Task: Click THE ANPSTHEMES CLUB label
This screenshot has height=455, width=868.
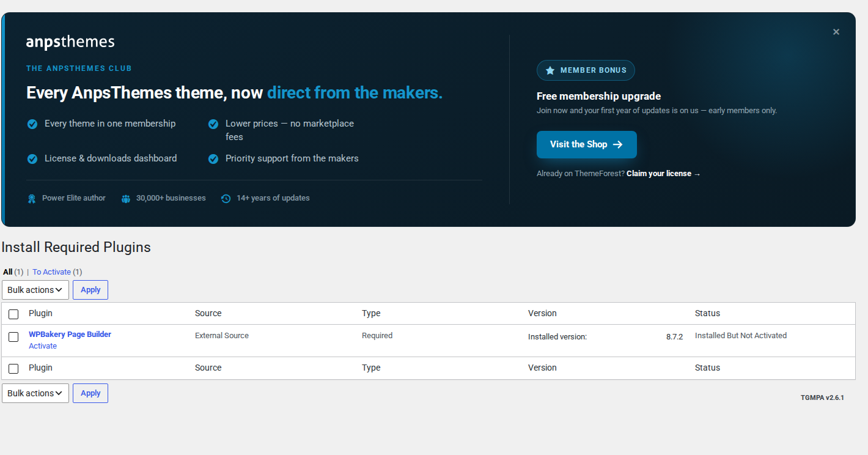Action: (79, 68)
